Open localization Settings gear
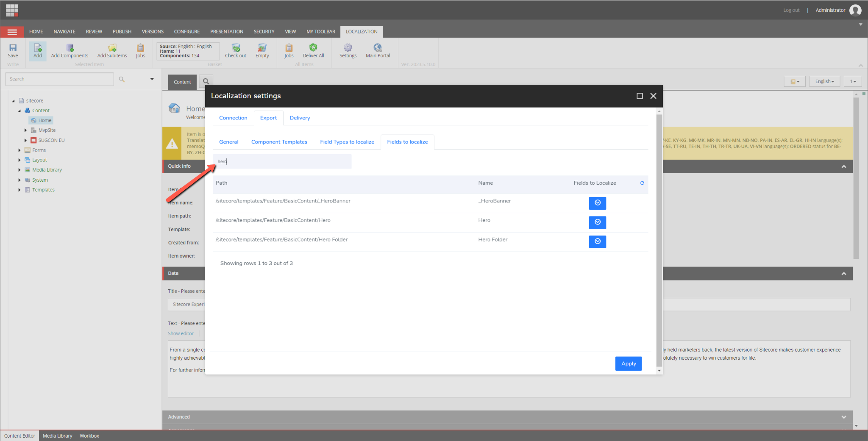The image size is (868, 441). point(348,50)
